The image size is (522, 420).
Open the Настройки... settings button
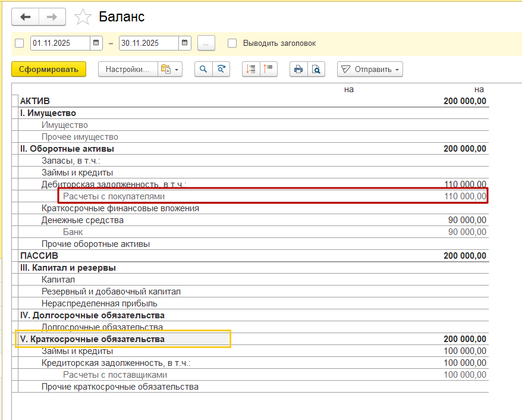tap(127, 69)
